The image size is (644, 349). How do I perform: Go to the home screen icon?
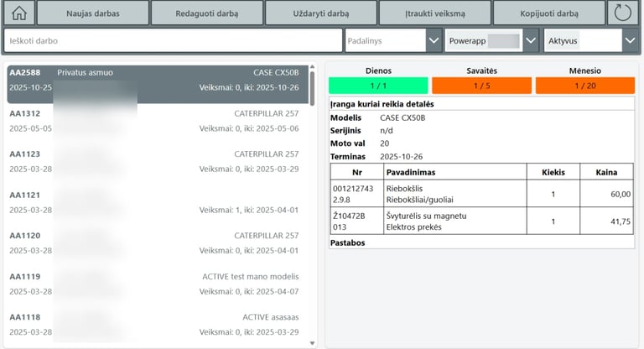(19, 13)
